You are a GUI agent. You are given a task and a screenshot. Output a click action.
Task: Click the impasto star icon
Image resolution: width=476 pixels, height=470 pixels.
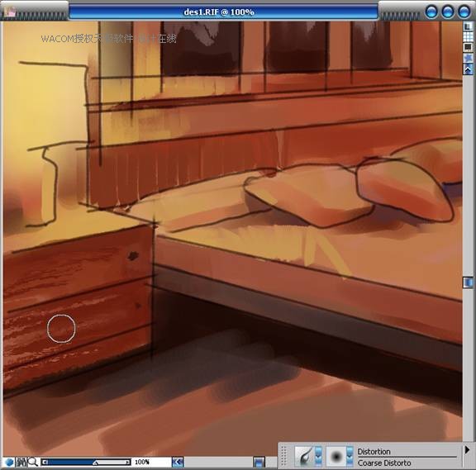point(468,57)
